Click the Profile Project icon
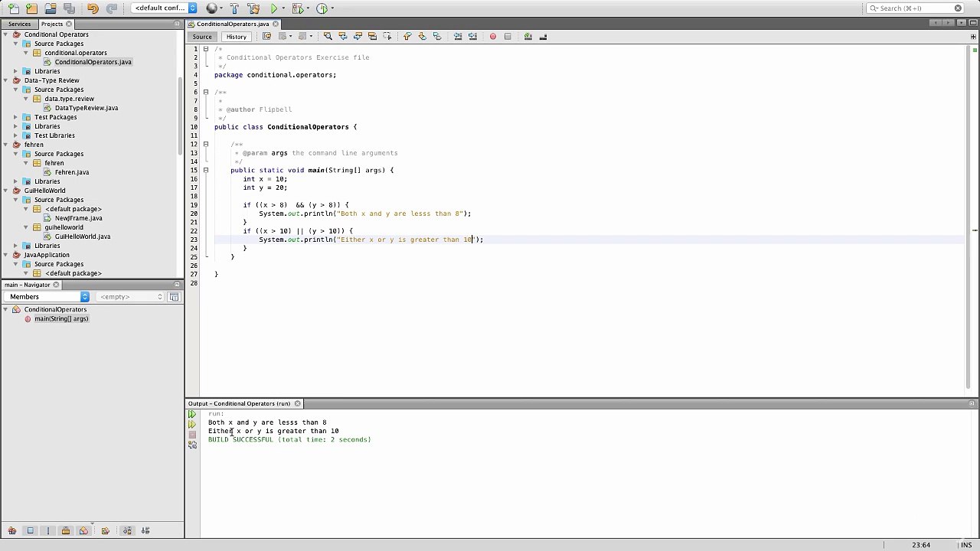980x551 pixels. click(322, 8)
